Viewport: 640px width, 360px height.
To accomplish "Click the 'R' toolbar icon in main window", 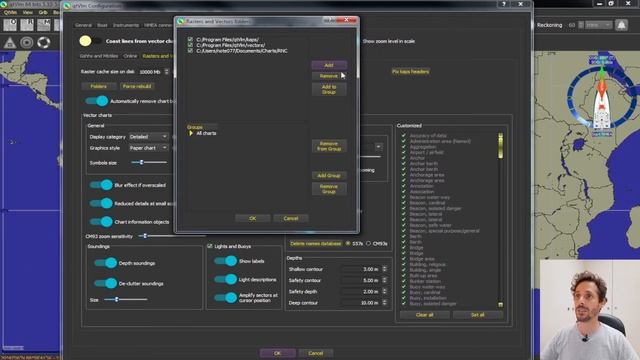I will click(27, 24).
